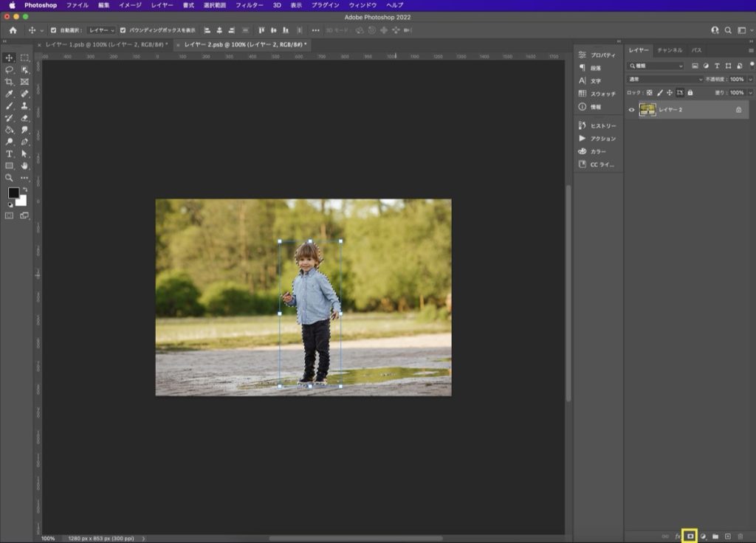Select the Eraser tool
Image resolution: width=756 pixels, height=543 pixels.
pyautogui.click(x=24, y=118)
